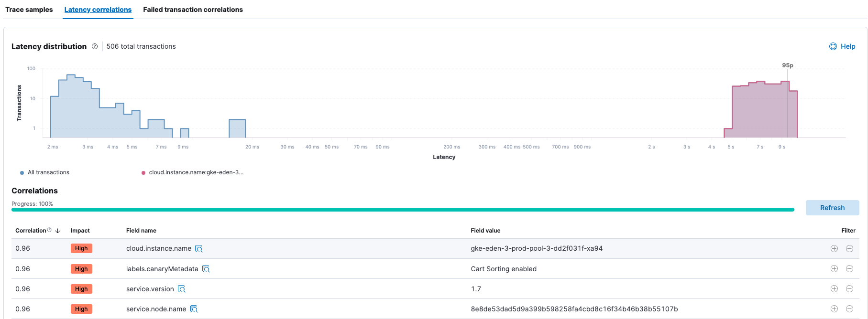Viewport: 868px width, 319px height.
Task: Add filter for service.node.name row
Action: click(834, 309)
